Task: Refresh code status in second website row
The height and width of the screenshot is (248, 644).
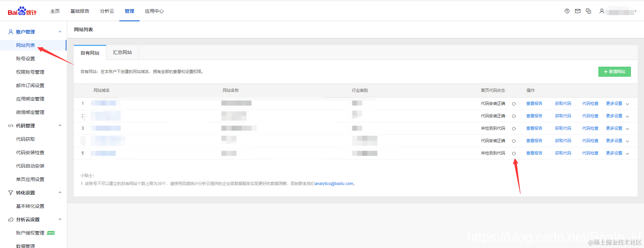Action: point(514,116)
